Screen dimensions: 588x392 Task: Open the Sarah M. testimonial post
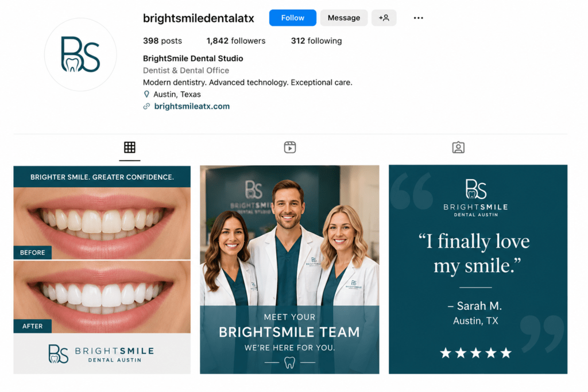(x=478, y=269)
